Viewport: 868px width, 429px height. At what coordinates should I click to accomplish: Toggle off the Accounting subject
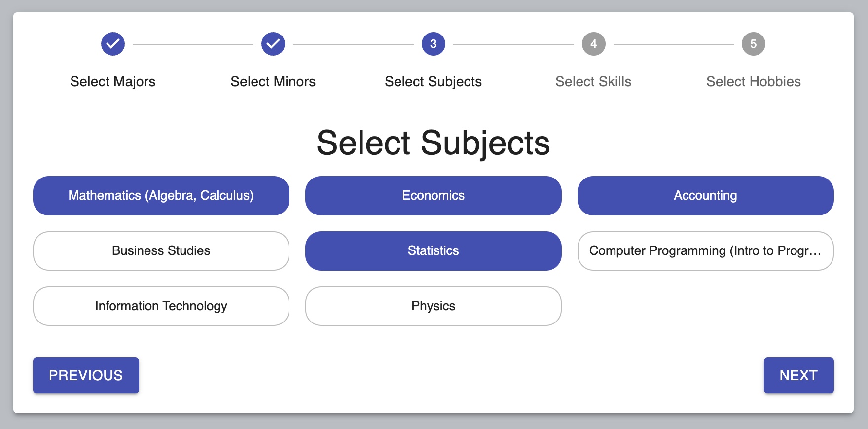[705, 196]
